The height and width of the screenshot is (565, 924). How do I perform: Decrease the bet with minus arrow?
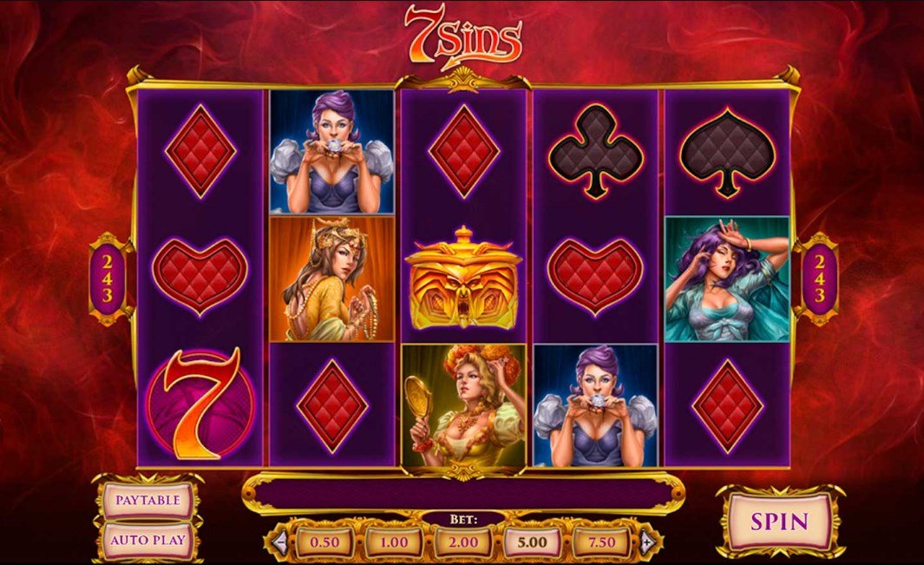[x=280, y=541]
